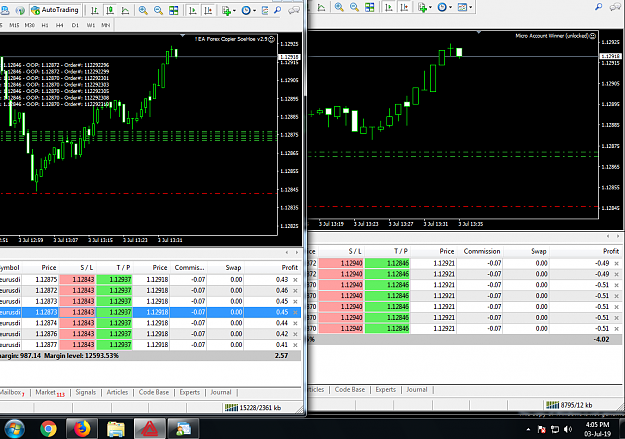Open the volume control in tray
The image size is (625, 439).
568,429
